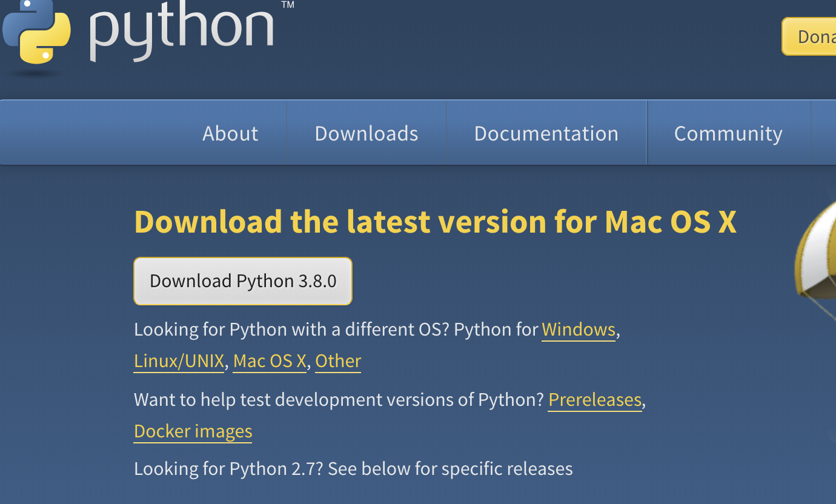This screenshot has width=836, height=504.
Task: Follow the Windows download link
Action: click(579, 330)
